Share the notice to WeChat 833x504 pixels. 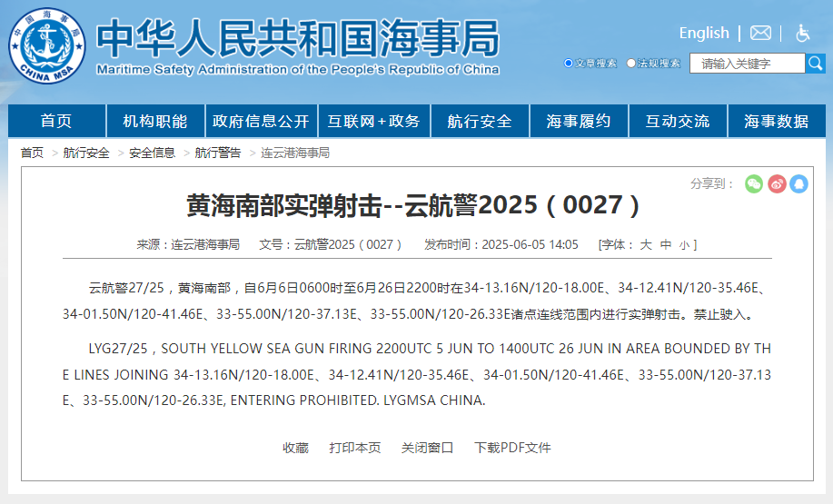pos(754,183)
